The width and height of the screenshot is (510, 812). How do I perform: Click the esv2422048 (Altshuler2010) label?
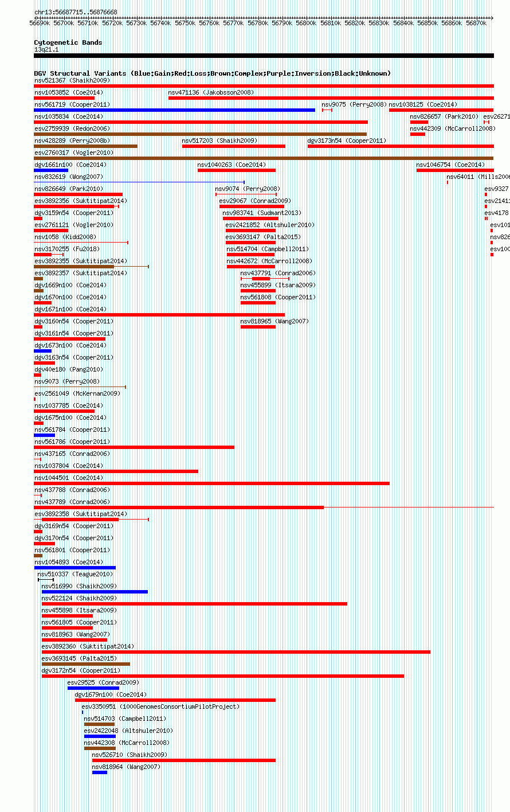pos(128,731)
